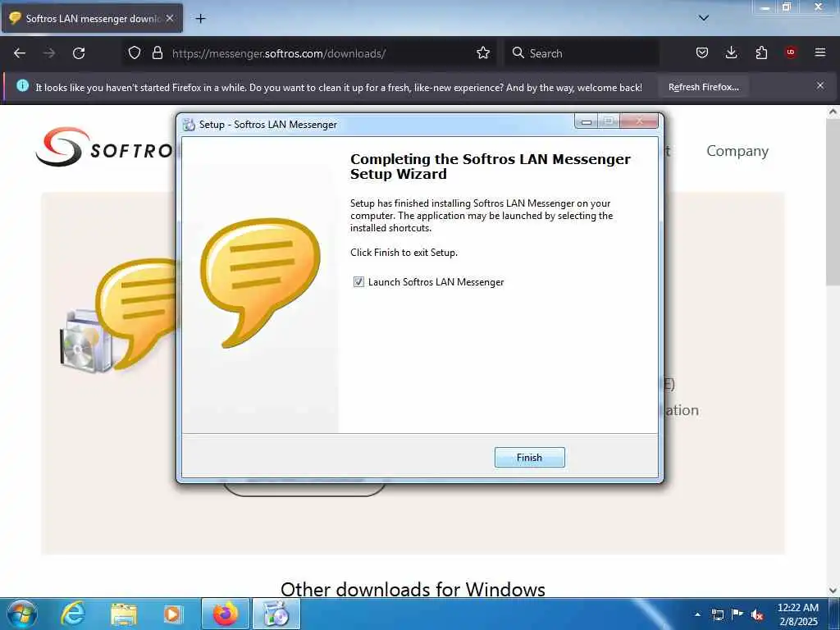
Task: Switch to Setup installer taskbar button
Action: pos(276,614)
